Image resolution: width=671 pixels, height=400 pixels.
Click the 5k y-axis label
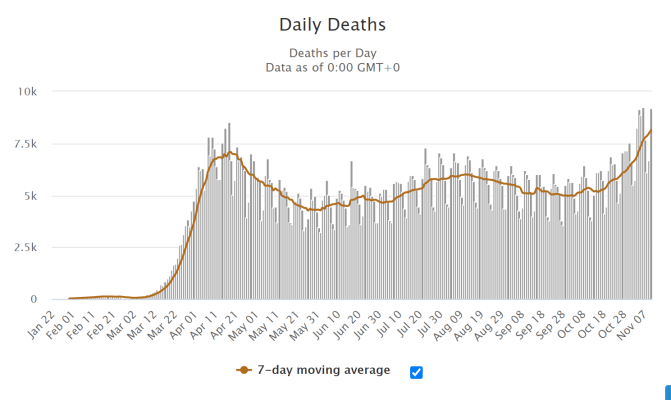[31, 195]
